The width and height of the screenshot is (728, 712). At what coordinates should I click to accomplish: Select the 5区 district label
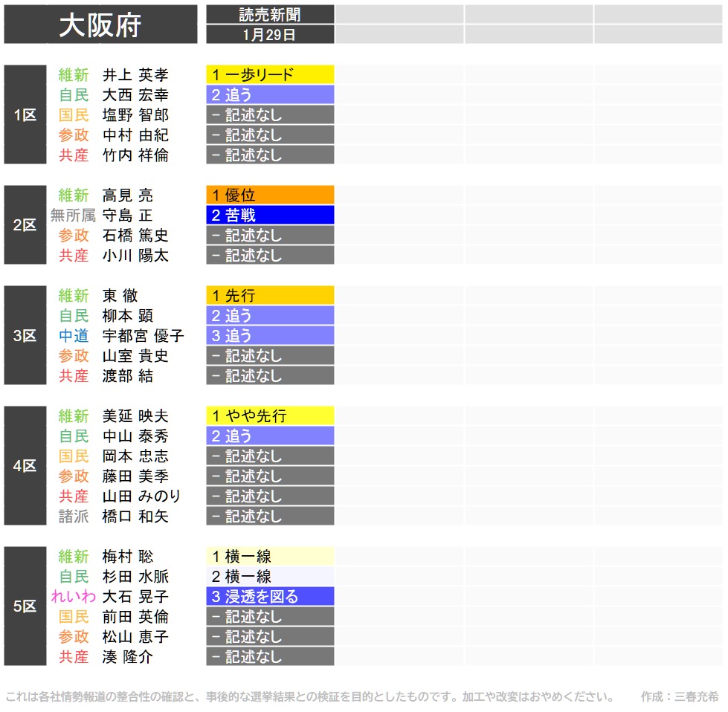(x=25, y=606)
